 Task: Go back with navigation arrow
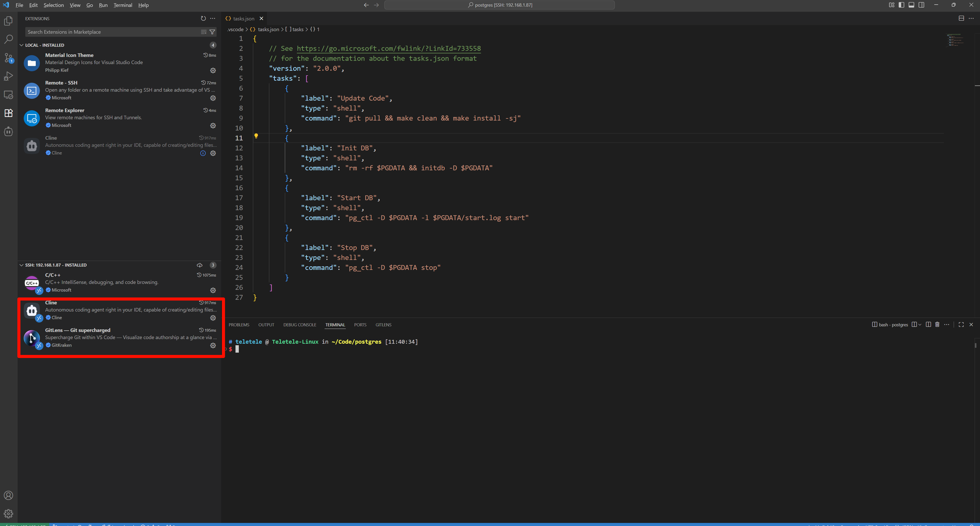pyautogui.click(x=366, y=5)
